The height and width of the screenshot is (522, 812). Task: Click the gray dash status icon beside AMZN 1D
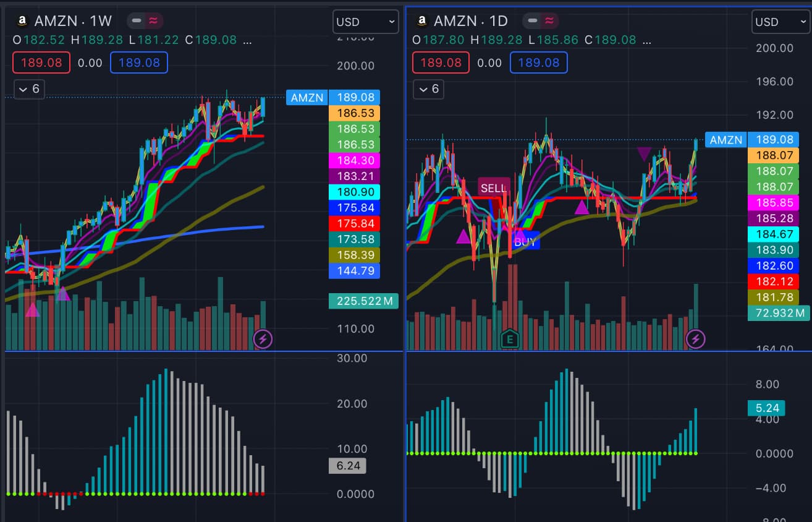(x=531, y=21)
